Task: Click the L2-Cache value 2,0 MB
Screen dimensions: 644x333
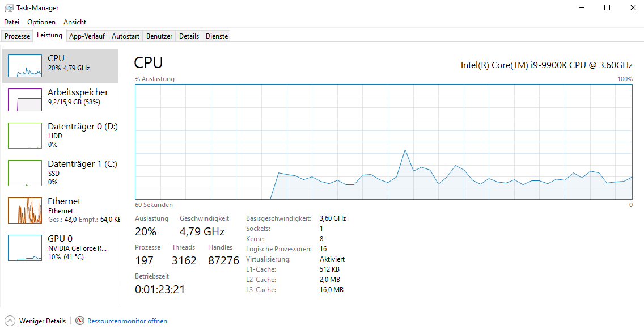Action: click(329, 280)
